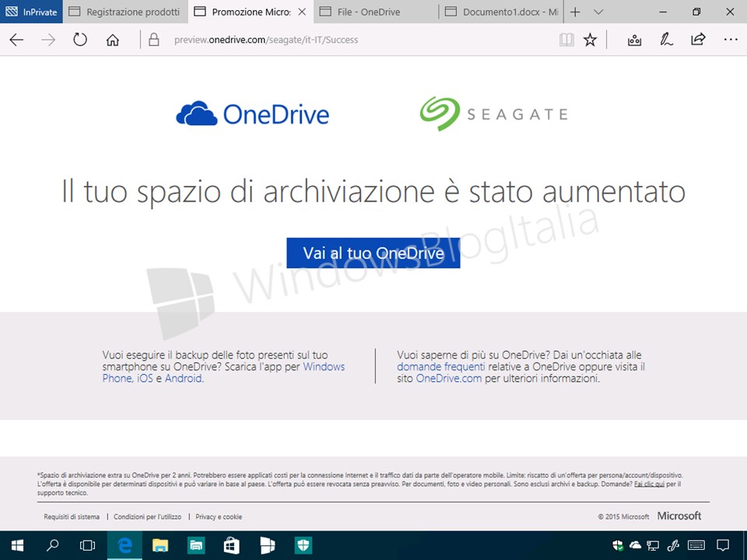Add this page to favorites with the star

click(x=590, y=40)
